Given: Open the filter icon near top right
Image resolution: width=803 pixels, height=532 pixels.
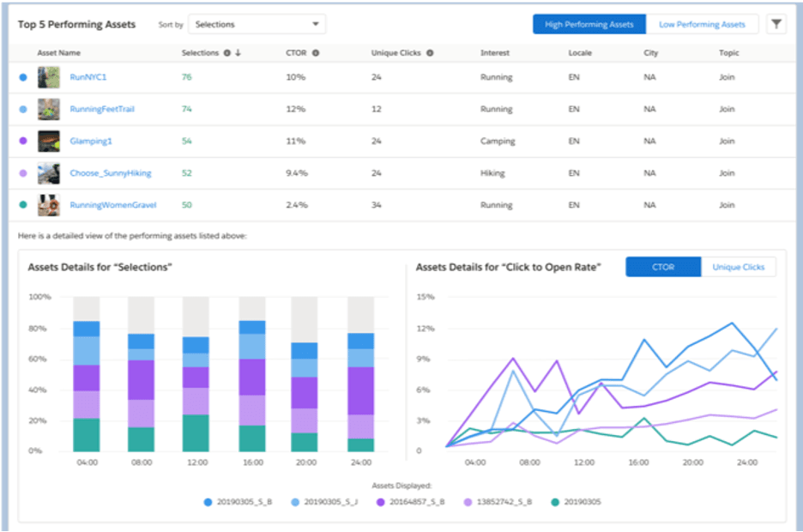Looking at the screenshot, I should tap(776, 24).
